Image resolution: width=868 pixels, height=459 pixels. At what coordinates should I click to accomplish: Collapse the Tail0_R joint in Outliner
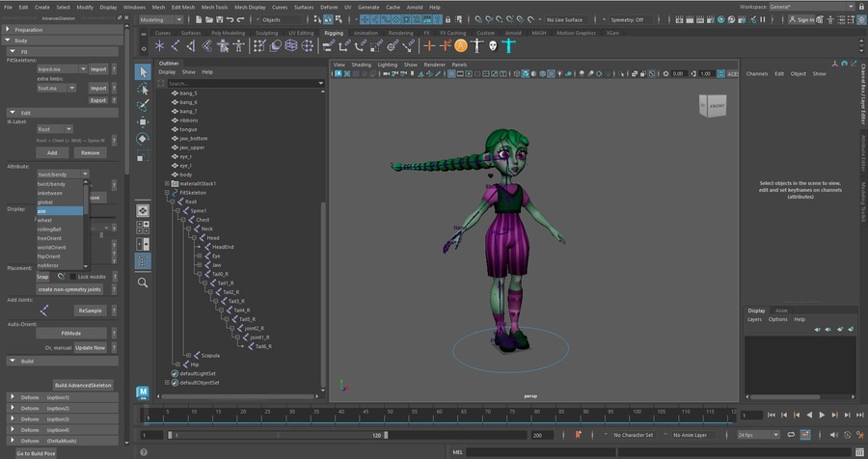click(198, 274)
